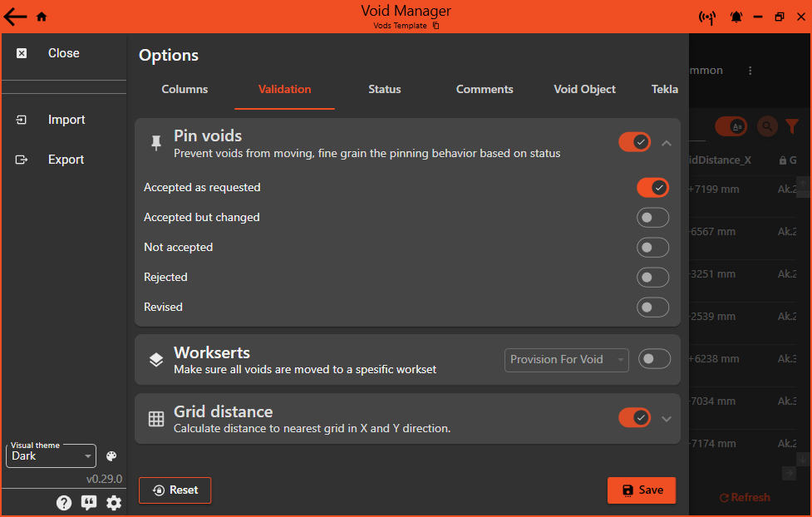Disable the Pin voids feature toggle
This screenshot has height=517, width=812.
634,142
